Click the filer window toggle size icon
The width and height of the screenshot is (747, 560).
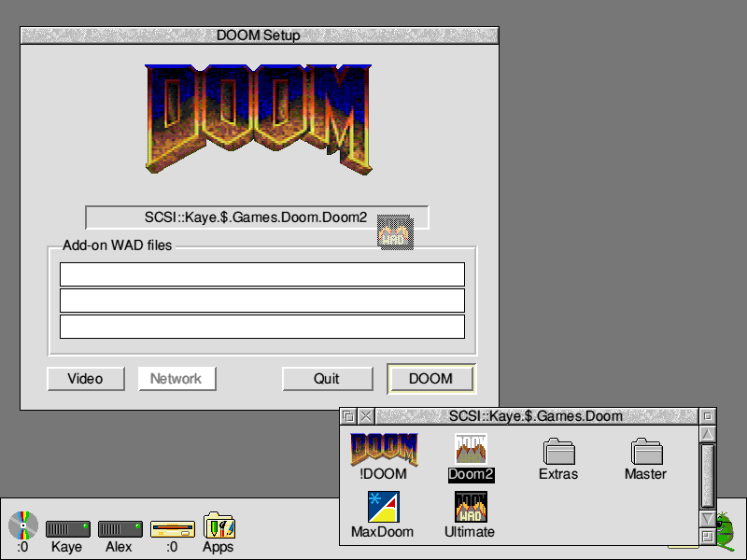tap(708, 416)
